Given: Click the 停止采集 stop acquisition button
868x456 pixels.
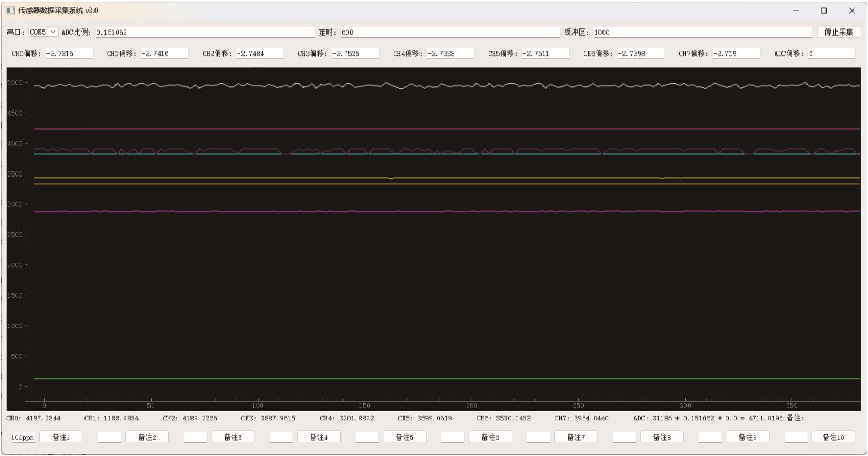Looking at the screenshot, I should 838,32.
